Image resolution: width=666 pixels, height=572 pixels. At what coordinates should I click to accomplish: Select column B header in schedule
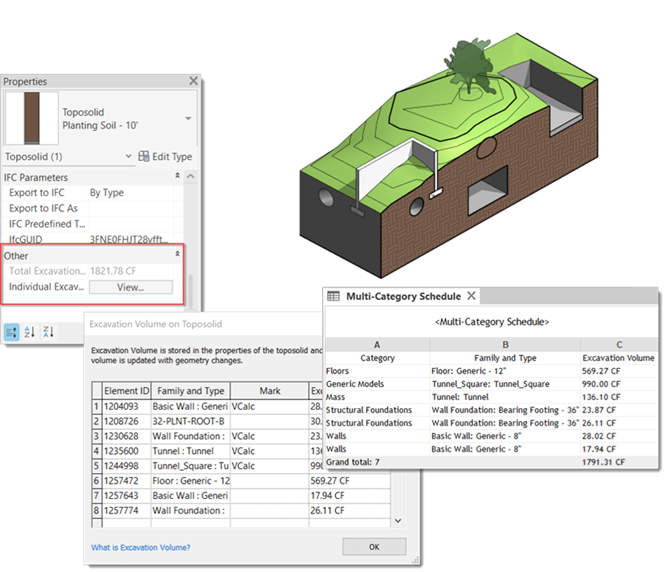505,344
